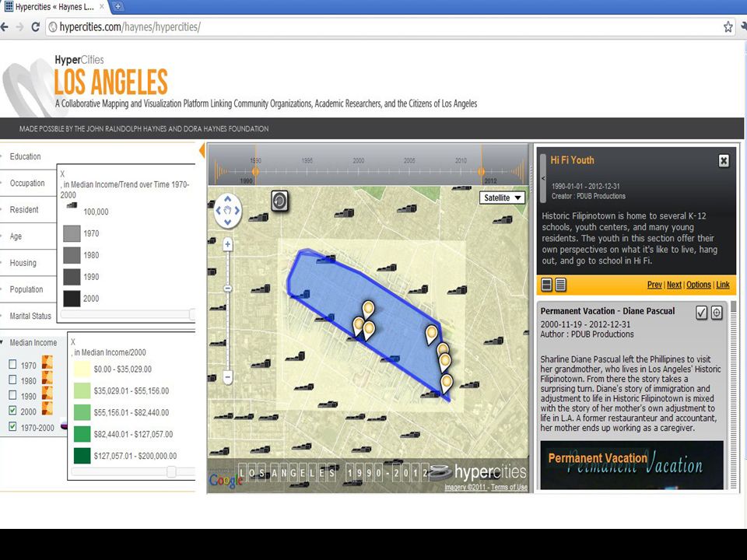Collapse the Median Income category
This screenshot has width=747, height=560.
click(x=33, y=343)
